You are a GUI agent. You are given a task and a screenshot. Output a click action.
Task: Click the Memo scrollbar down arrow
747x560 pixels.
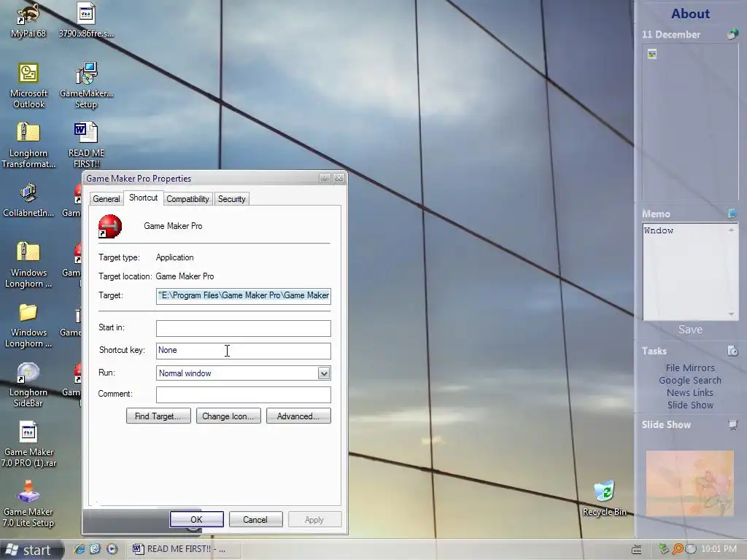(x=731, y=314)
